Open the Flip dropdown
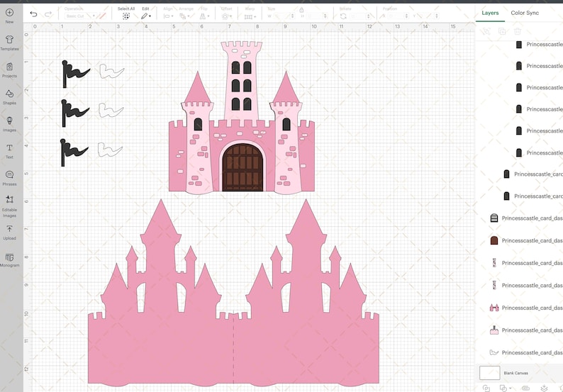Screen dimensions: 563x392 [204, 16]
